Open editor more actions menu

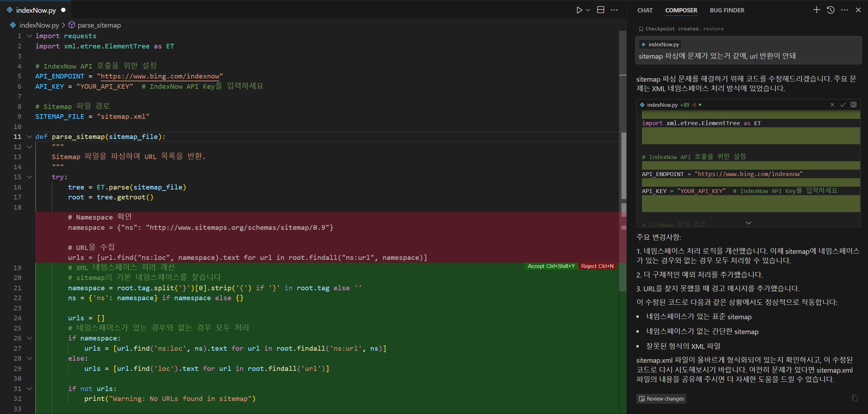(614, 10)
